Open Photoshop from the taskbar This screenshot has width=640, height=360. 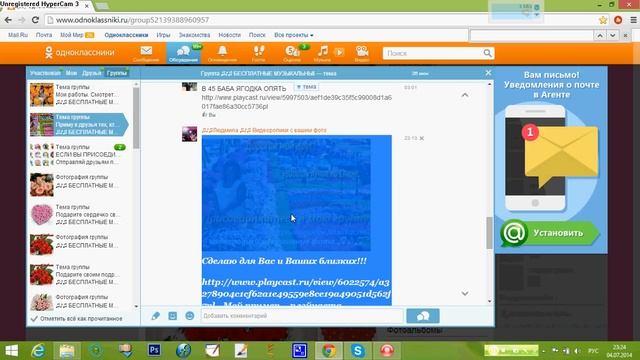(x=154, y=351)
